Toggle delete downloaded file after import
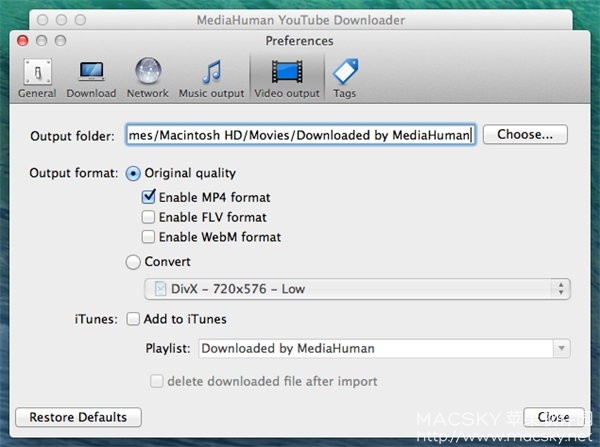Image resolution: width=600 pixels, height=447 pixels. (157, 381)
